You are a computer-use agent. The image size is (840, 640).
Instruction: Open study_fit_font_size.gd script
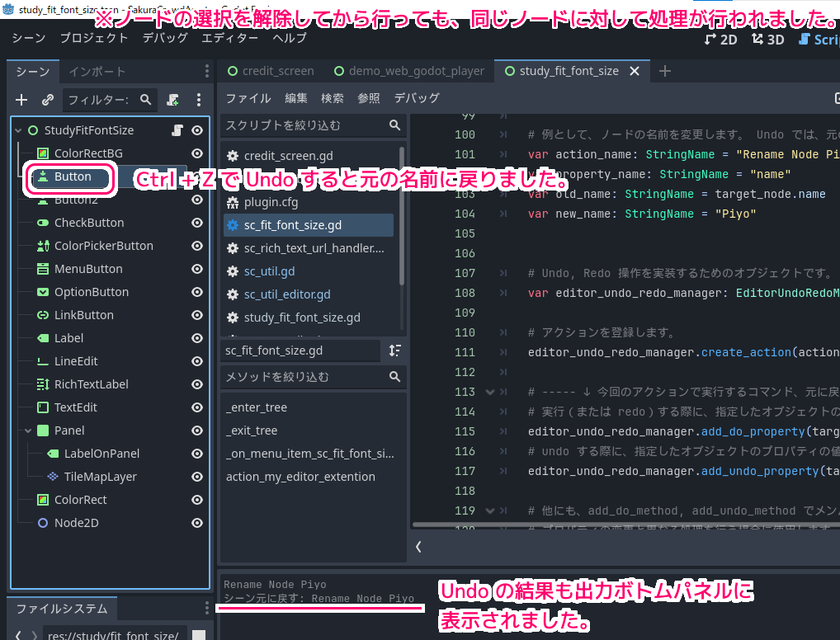tap(309, 318)
